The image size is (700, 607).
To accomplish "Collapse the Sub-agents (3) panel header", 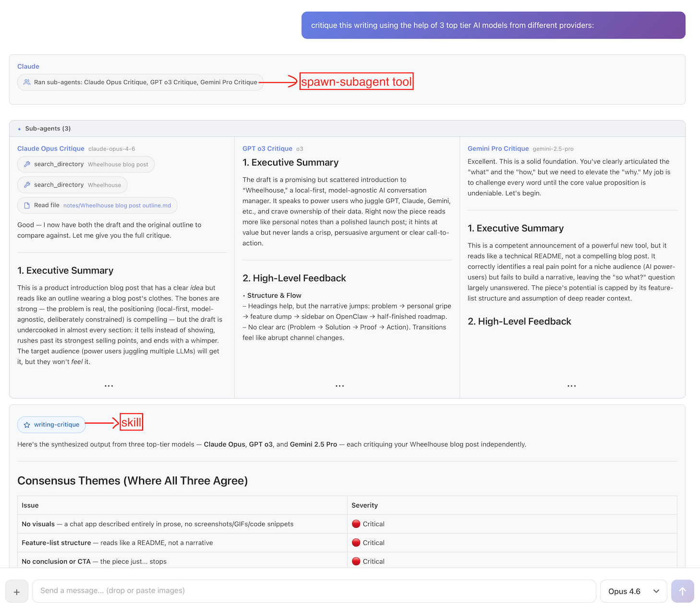I will [x=347, y=129].
